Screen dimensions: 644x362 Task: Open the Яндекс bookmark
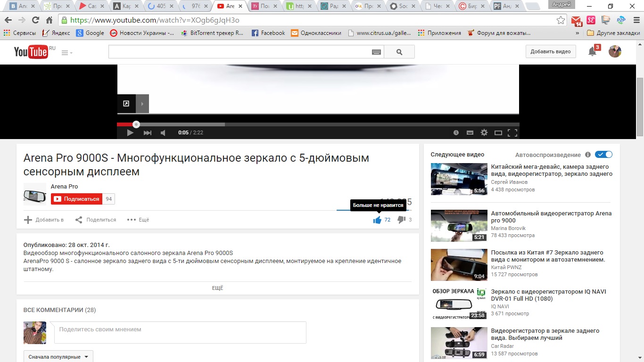click(x=56, y=33)
